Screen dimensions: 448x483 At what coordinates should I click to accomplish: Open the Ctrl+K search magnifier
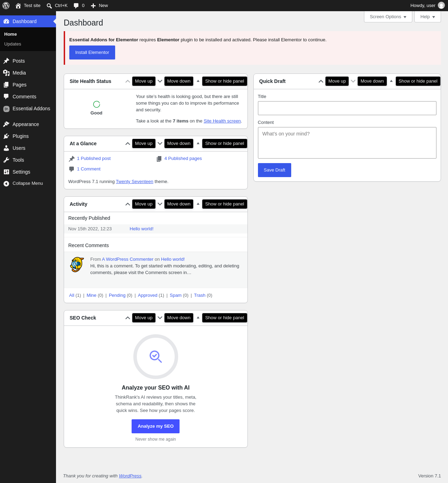49,6
